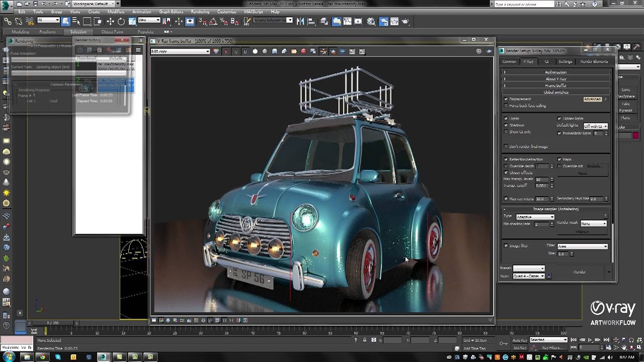Open the image Filter dropdown set to Area
The width and height of the screenshot is (644, 362).
pos(582,246)
